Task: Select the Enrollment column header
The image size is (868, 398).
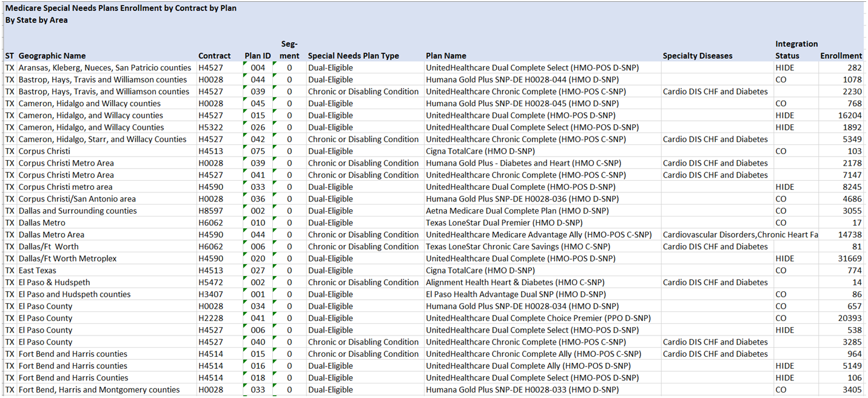Action: coord(841,56)
